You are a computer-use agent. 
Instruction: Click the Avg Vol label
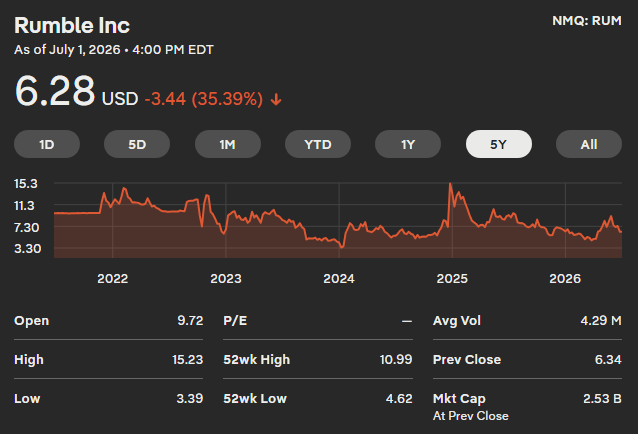tap(457, 321)
